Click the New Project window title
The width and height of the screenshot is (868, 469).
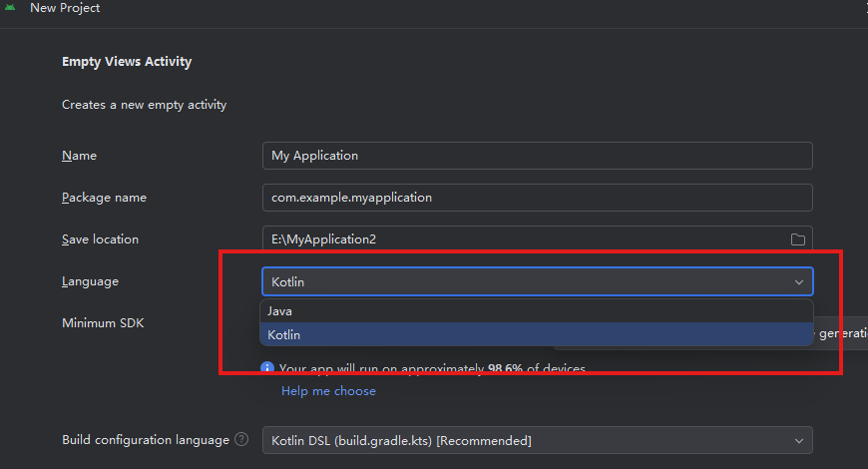tap(65, 8)
